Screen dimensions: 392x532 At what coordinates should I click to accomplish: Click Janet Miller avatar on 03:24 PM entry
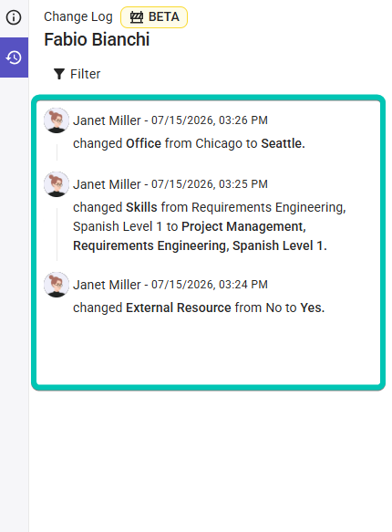coord(57,285)
